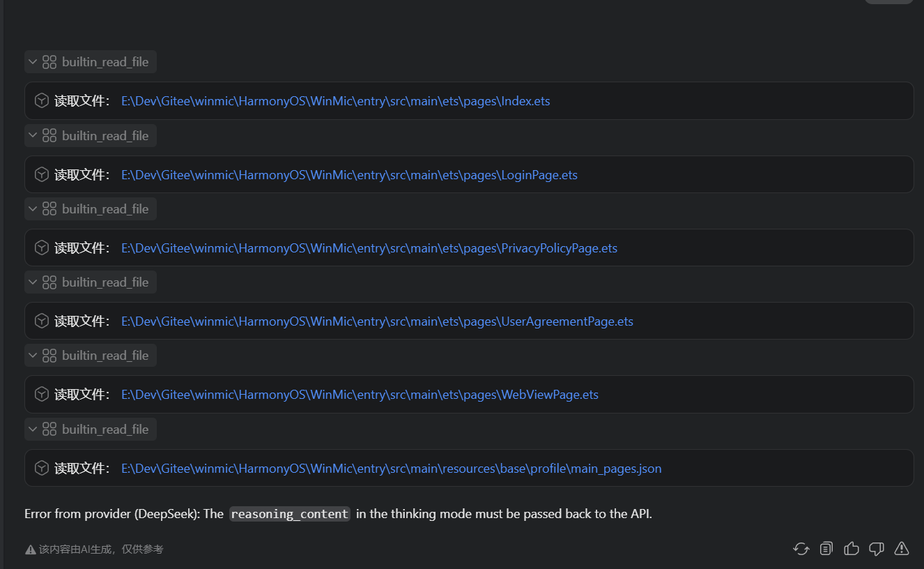
Task: Click the cube icon beside the WebViewPage.ets path
Action: coord(42,394)
